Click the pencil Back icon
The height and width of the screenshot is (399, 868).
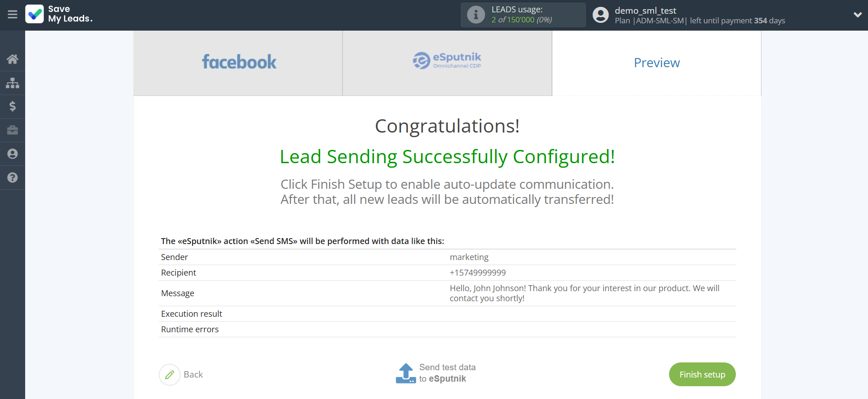point(170,375)
